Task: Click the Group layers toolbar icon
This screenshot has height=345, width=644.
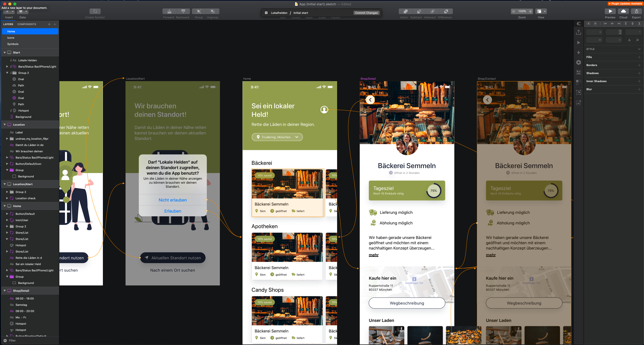Action: point(199,11)
